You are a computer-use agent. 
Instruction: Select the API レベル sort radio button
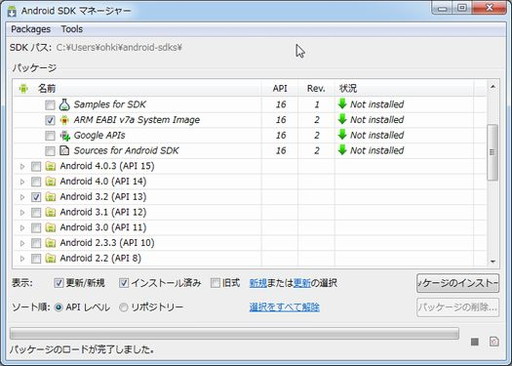(58, 307)
